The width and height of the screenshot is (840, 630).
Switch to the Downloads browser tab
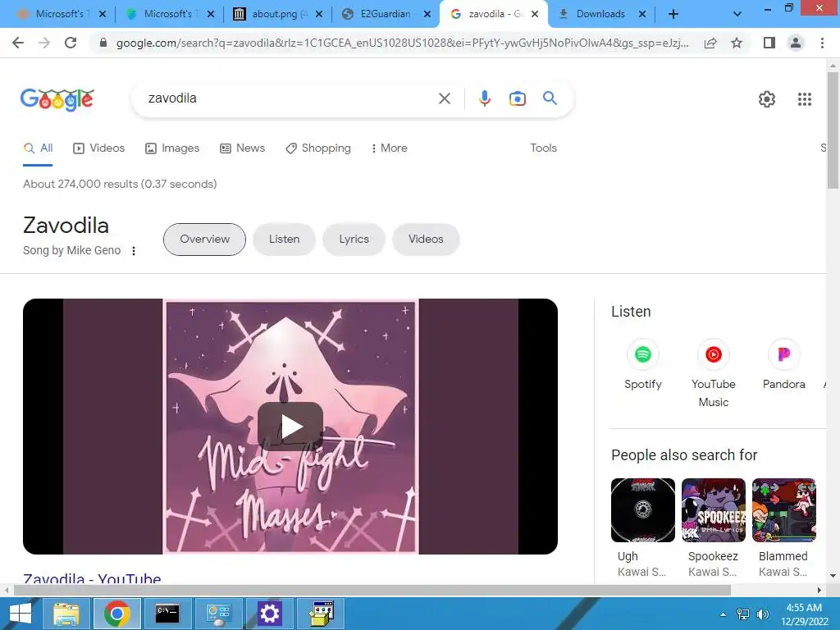click(600, 14)
